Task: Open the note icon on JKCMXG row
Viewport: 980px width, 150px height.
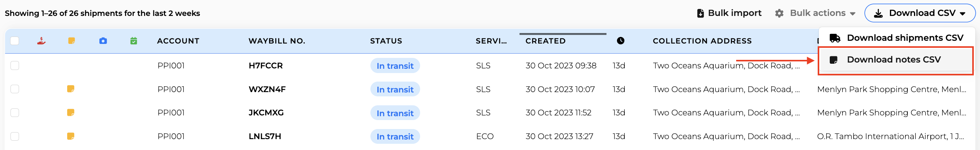Action: point(71,113)
